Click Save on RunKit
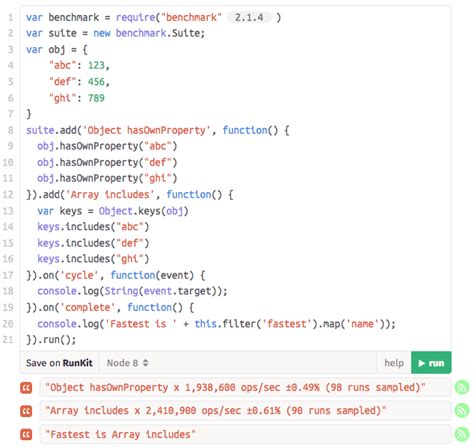The width and height of the screenshot is (474, 447). click(59, 363)
